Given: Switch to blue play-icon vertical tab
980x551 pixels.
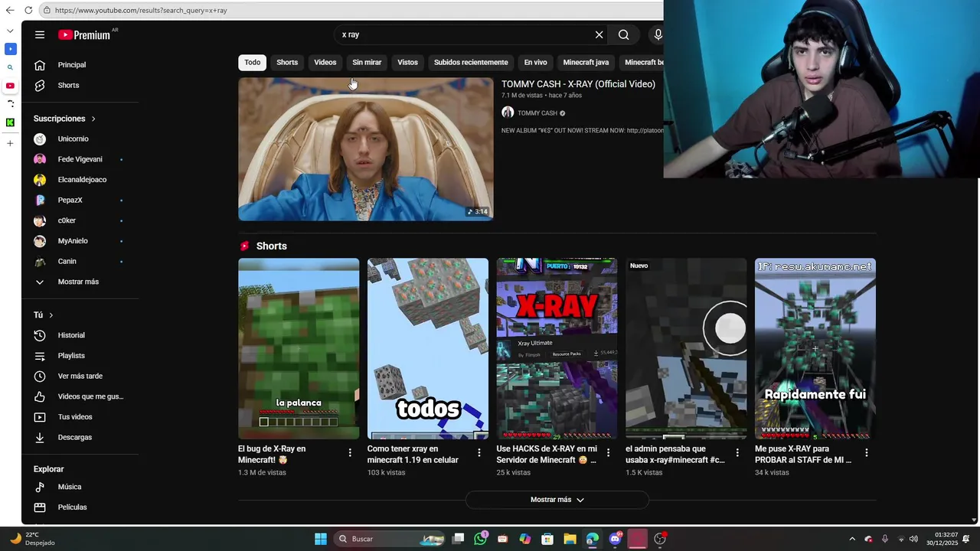Looking at the screenshot, I should click(x=10, y=49).
